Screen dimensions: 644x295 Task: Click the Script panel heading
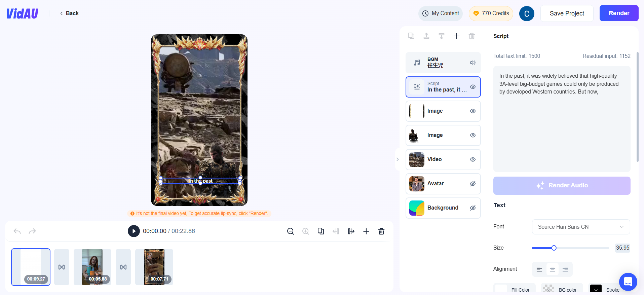point(501,36)
